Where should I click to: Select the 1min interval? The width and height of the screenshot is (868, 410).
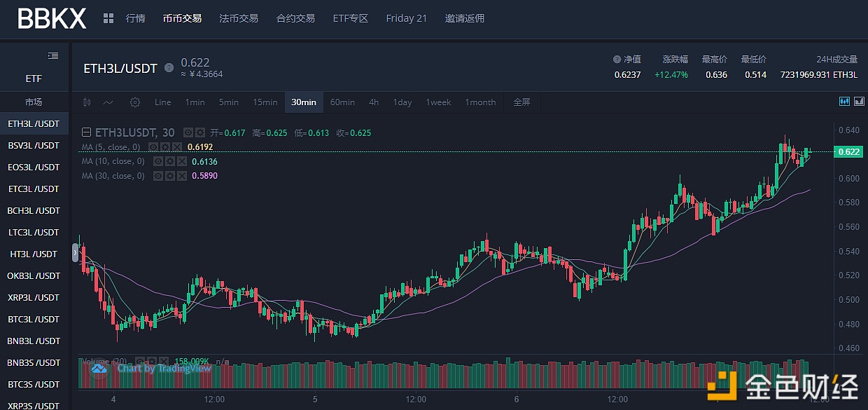point(195,102)
